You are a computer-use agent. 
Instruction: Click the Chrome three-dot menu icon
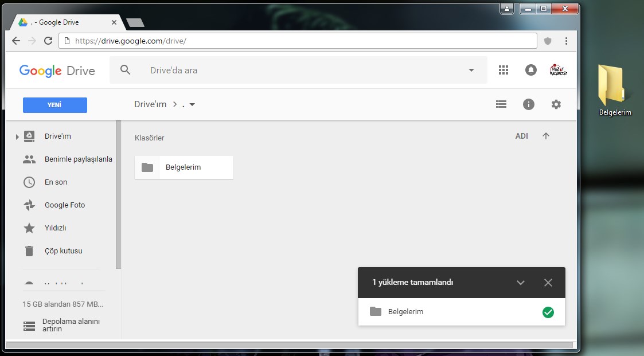566,41
